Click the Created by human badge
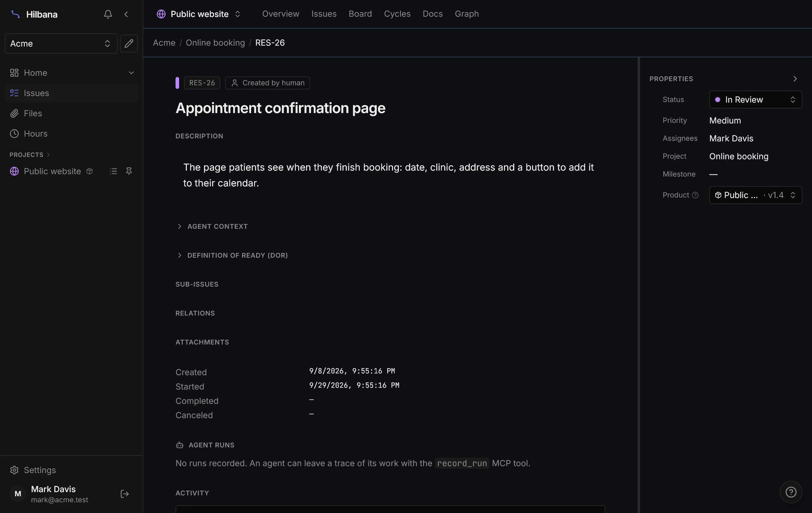This screenshot has height=513, width=812. coord(267,83)
